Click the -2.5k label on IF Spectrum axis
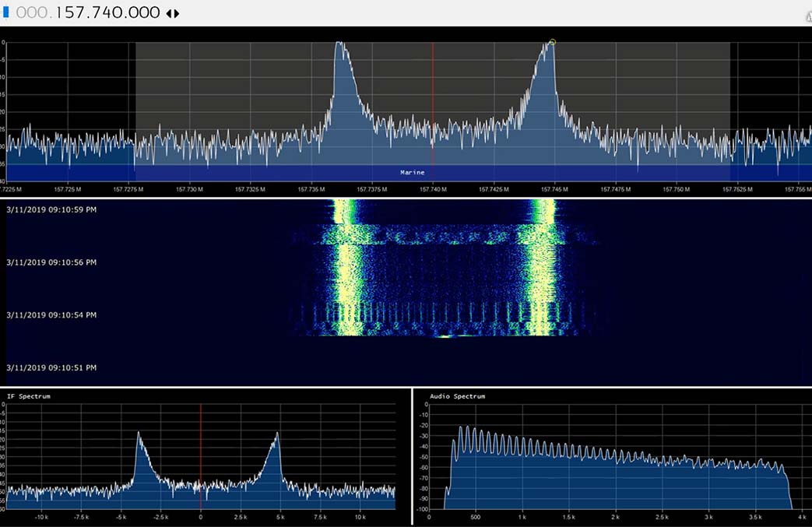Screen dimensions: 812x527 [161, 517]
